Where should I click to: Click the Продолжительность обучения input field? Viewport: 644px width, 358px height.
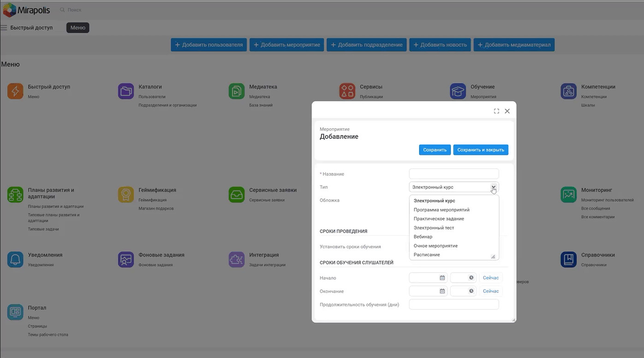[453, 304]
